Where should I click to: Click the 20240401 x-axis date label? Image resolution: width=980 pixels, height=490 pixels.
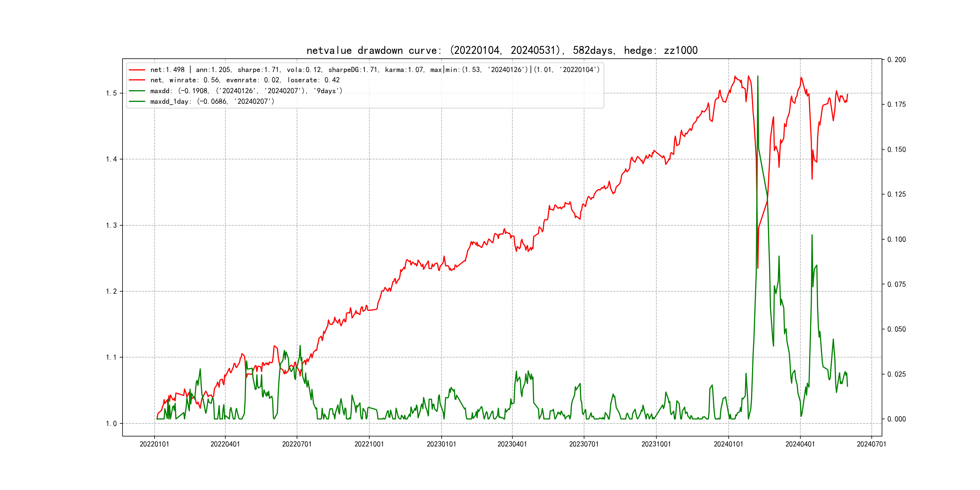[800, 444]
